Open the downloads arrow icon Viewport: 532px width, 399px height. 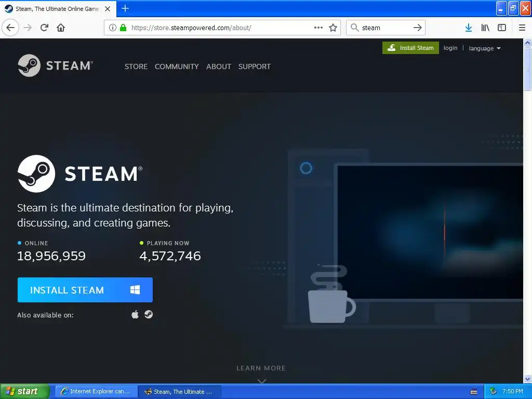[469, 28]
